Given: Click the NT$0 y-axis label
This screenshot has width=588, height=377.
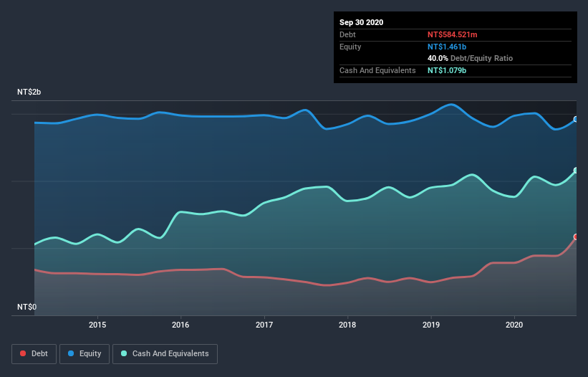Looking at the screenshot, I should coord(26,307).
